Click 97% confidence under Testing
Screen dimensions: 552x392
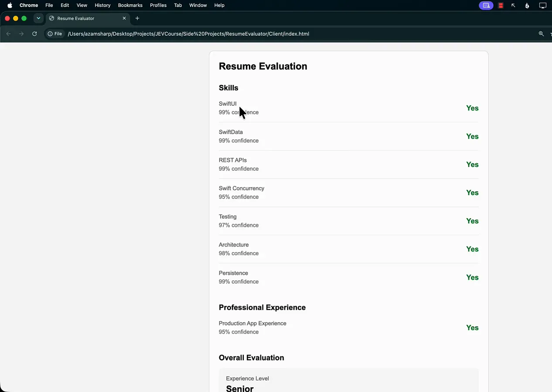point(239,225)
